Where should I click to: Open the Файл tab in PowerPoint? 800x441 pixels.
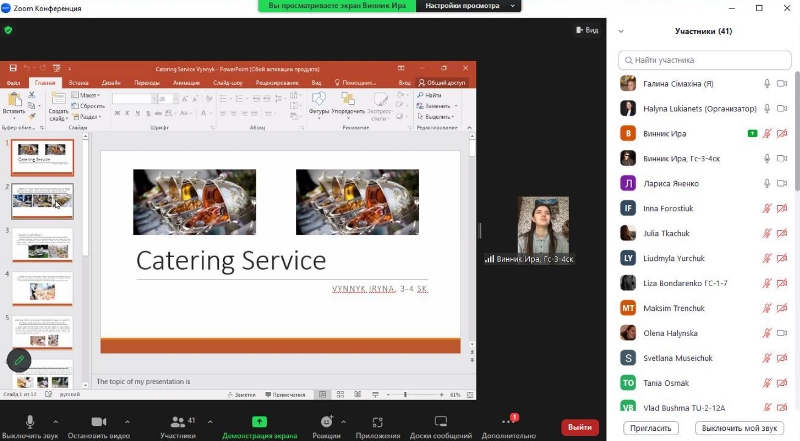point(14,83)
